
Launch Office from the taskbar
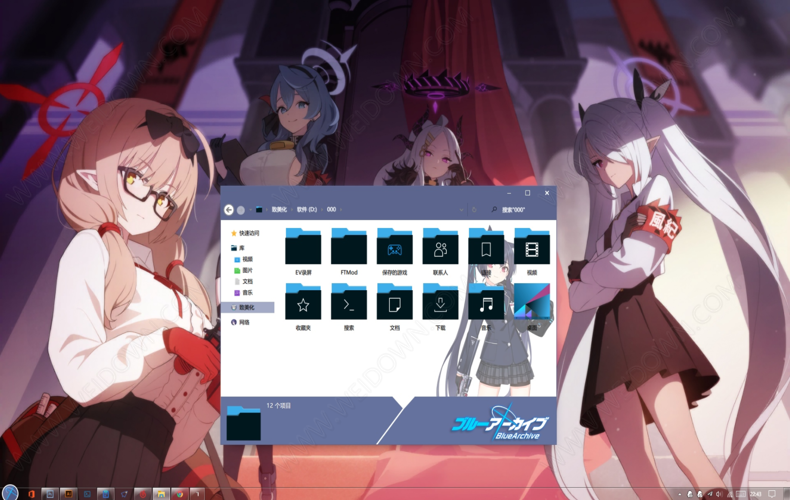31,494
